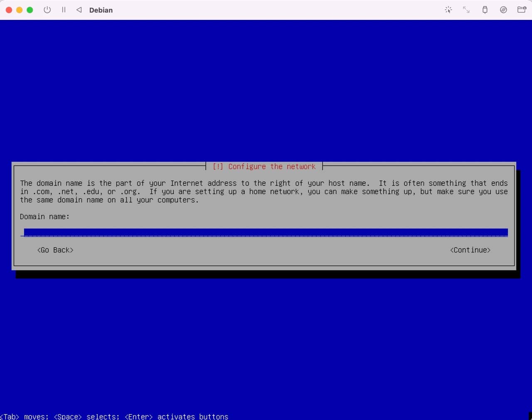
Task: Activate the Continue button
Action: [x=470, y=250]
